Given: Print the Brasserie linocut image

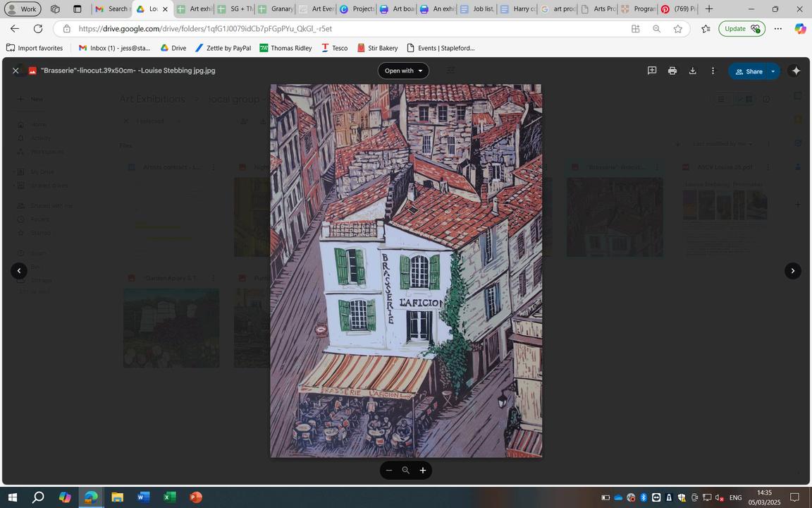Looking at the screenshot, I should coord(672,71).
